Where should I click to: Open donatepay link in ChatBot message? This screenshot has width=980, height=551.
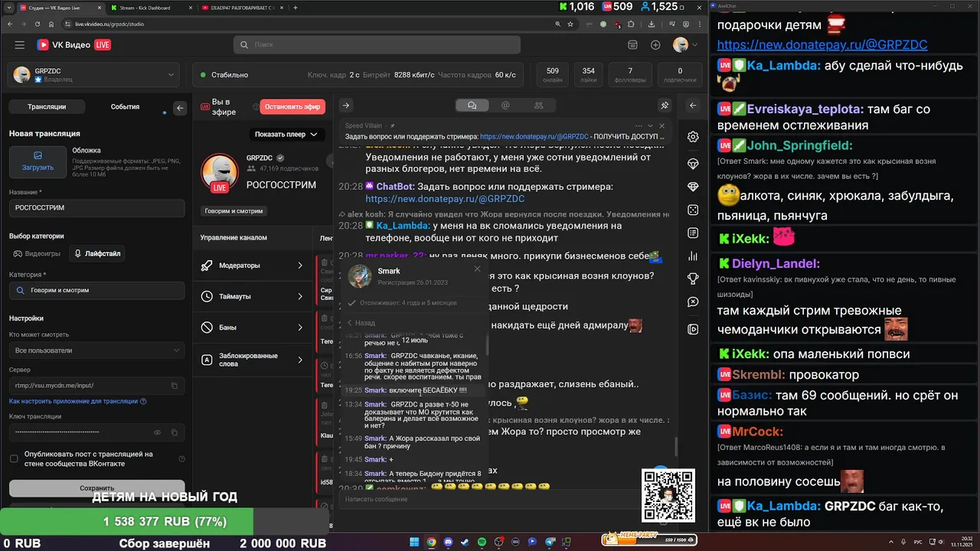[x=446, y=199]
